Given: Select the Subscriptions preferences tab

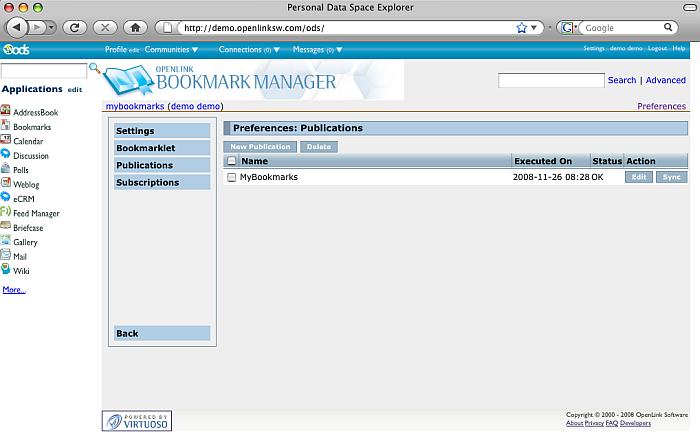Looking at the screenshot, I should tap(162, 183).
